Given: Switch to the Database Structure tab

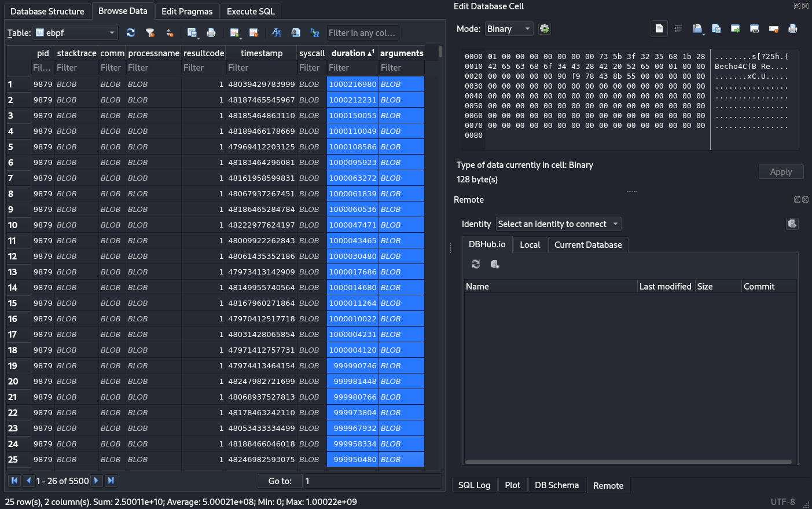Looking at the screenshot, I should point(47,12).
